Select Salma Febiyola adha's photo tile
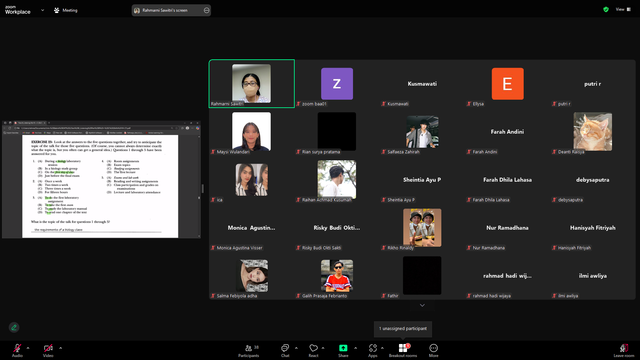This screenshot has height=360, width=640. (252, 276)
